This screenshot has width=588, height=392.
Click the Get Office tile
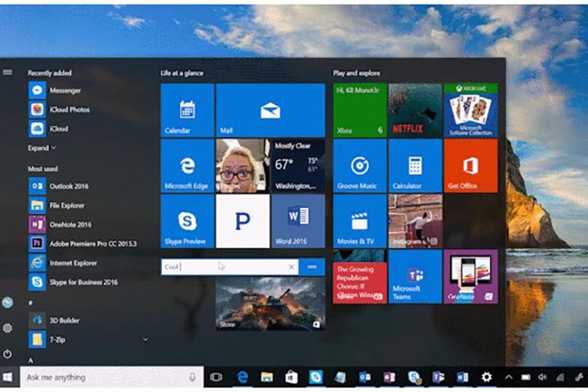(470, 165)
